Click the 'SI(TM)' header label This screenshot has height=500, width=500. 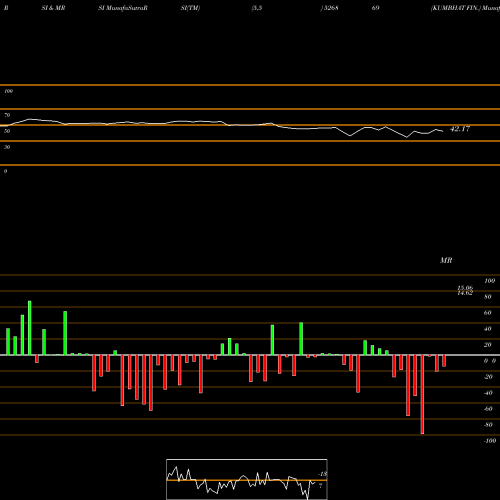tap(190, 8)
